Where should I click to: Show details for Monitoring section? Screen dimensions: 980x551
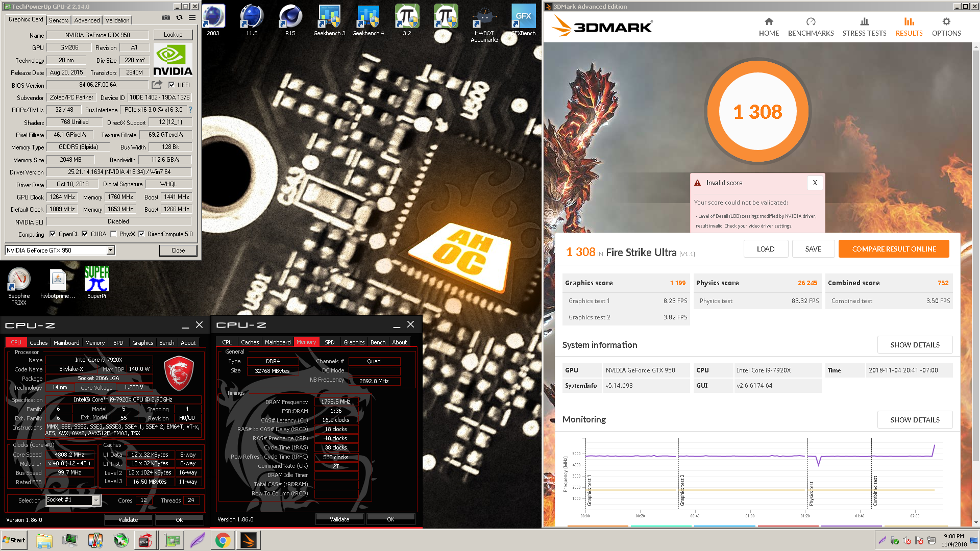pyautogui.click(x=915, y=420)
